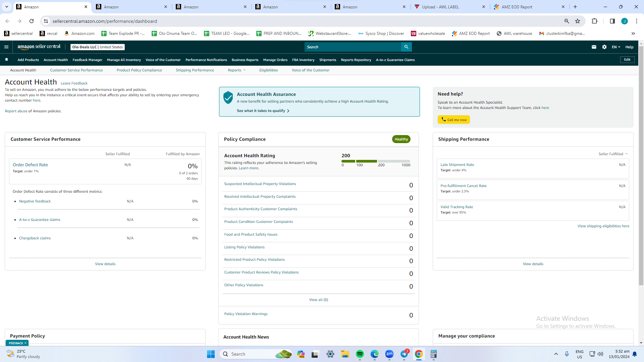Screen dimensions: 644x362
Task: Click the Amazon Seller Central logo
Action: (x=39, y=47)
